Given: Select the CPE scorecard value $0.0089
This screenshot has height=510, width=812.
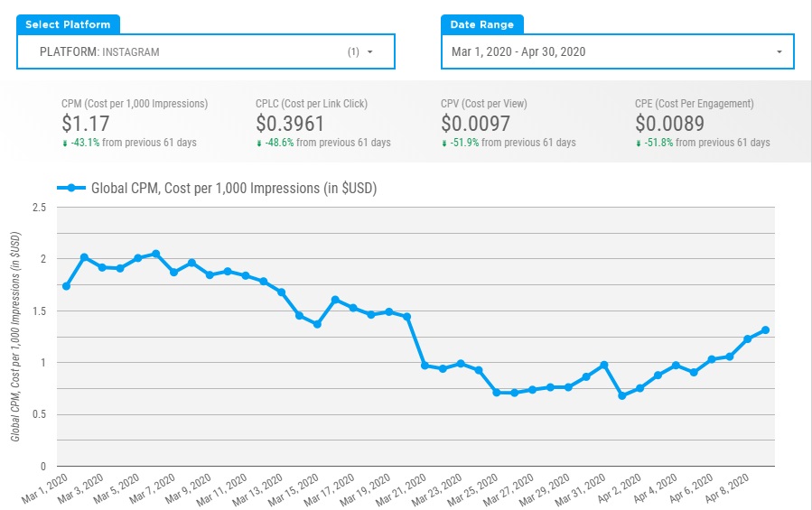Looking at the screenshot, I should tap(669, 124).
